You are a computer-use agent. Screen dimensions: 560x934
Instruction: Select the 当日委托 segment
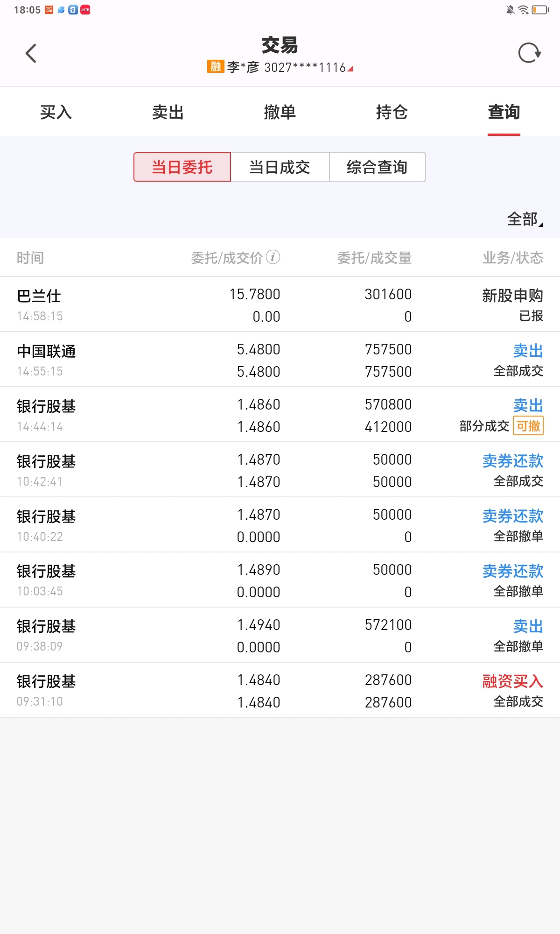click(x=182, y=167)
